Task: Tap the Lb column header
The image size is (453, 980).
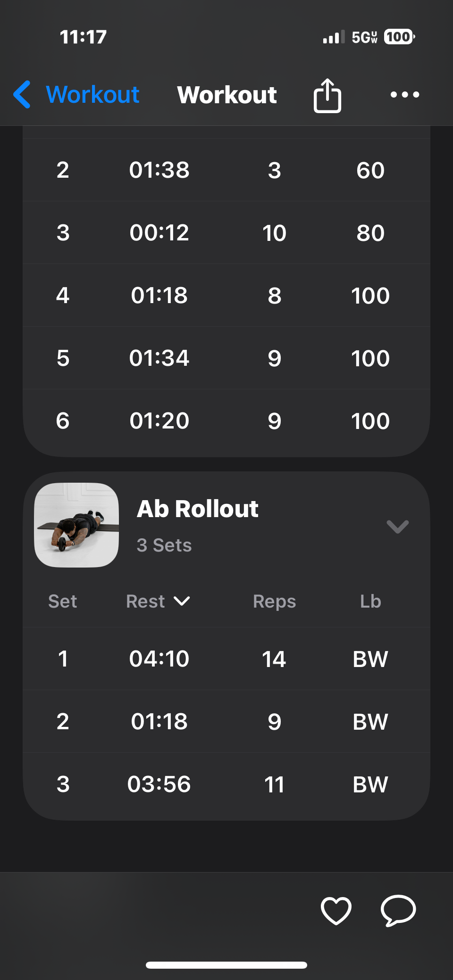Action: 370,601
